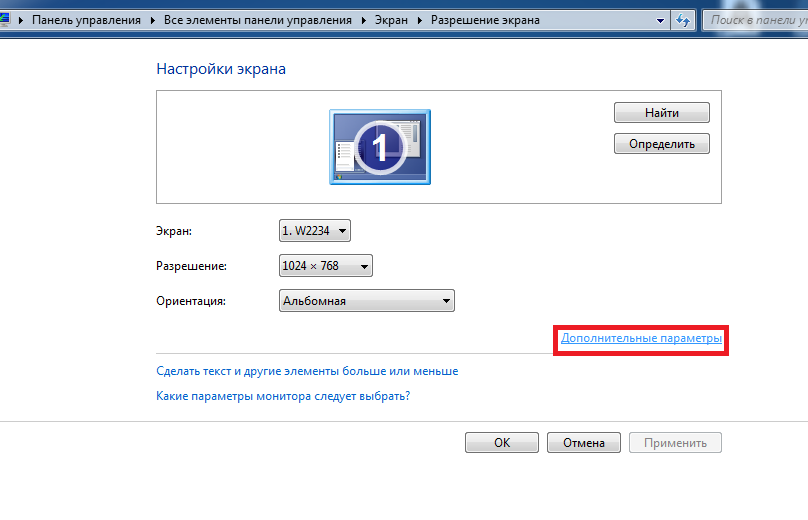Open the Дополнительные параметры link
The height and width of the screenshot is (520, 808).
coord(641,338)
